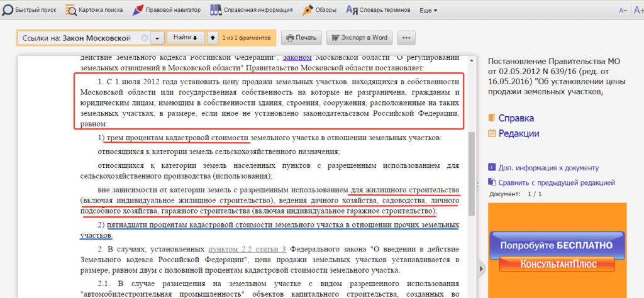The height and width of the screenshot is (298, 644).
Task: Clear the search field with X icon
Action: (145, 38)
